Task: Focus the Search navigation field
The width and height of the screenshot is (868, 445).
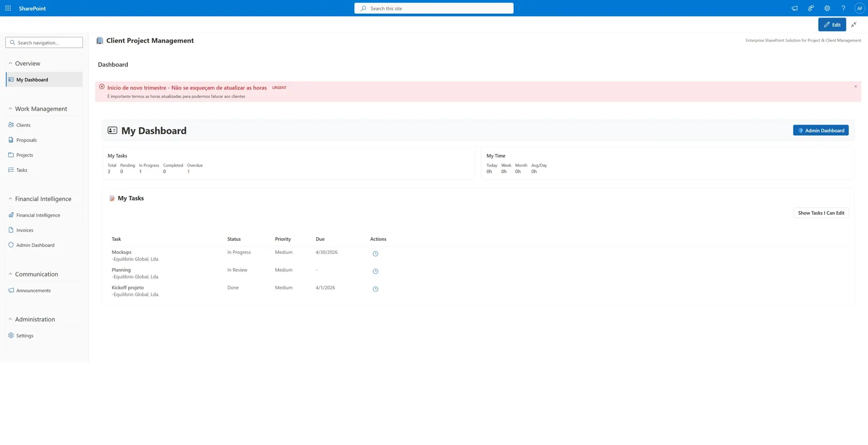Action: click(44, 42)
